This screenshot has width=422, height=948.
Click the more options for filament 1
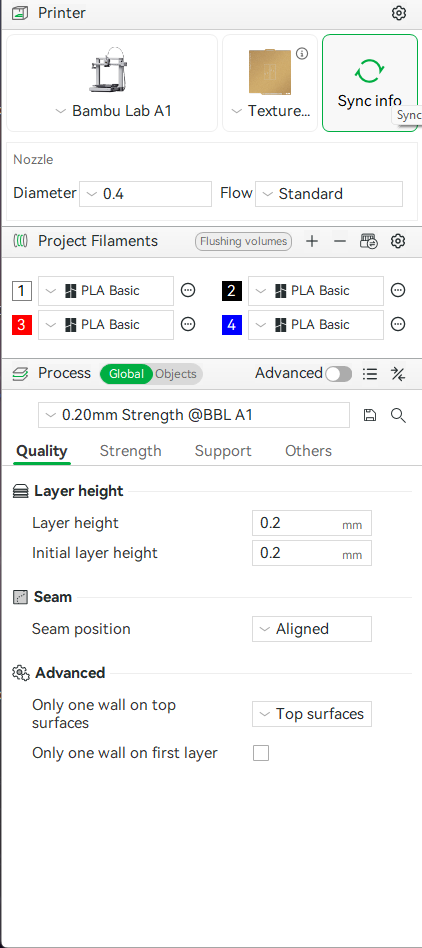tap(188, 291)
